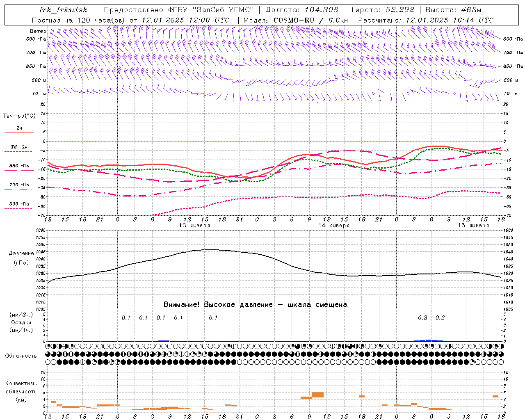Screen dimensions: 525x420
Task: Click the 700 гПа entry in temperature legend
Action: tap(19, 187)
